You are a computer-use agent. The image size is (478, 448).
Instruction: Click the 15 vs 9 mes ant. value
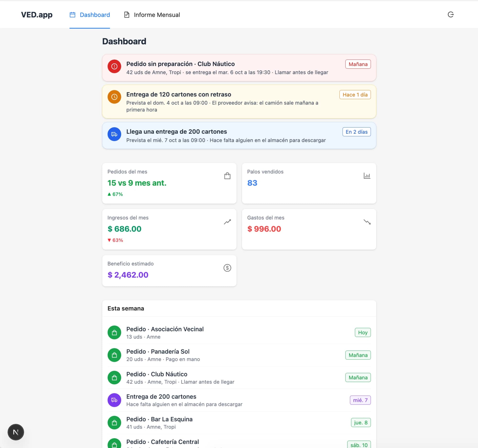137,183
